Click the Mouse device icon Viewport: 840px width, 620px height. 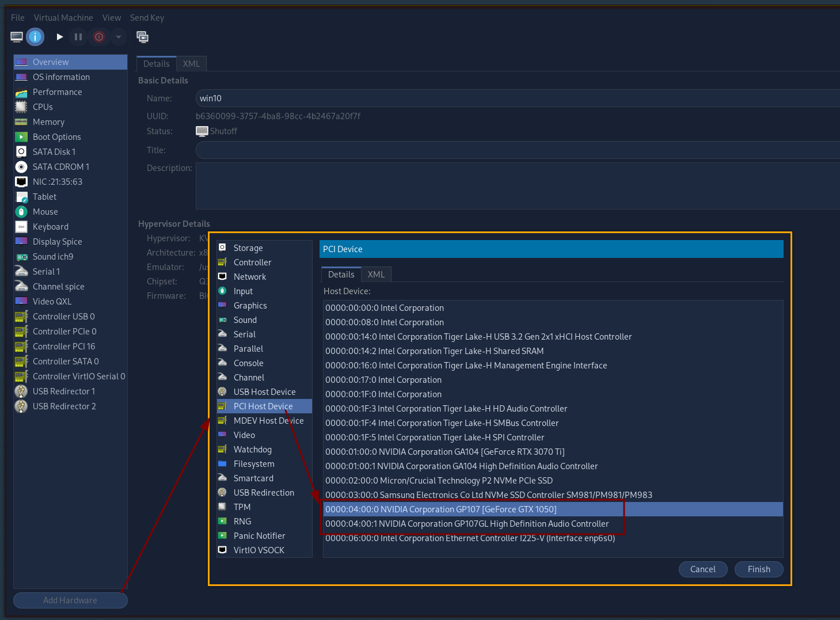pyautogui.click(x=21, y=212)
